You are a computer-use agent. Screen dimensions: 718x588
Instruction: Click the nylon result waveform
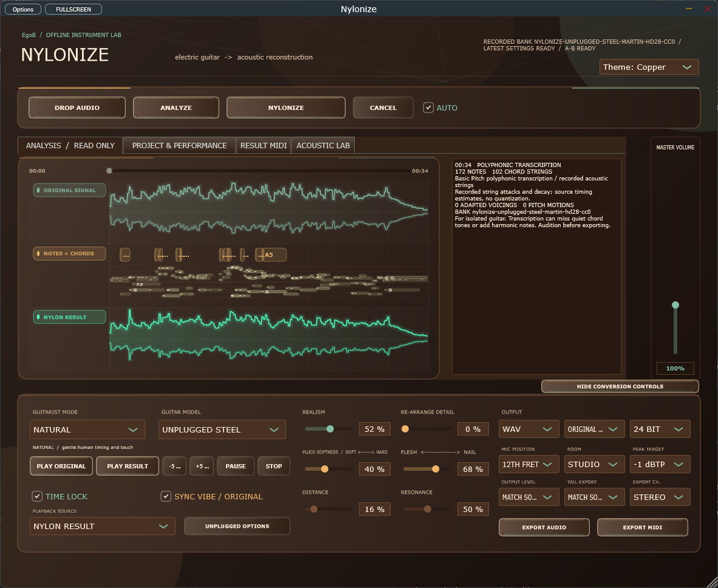[268, 335]
